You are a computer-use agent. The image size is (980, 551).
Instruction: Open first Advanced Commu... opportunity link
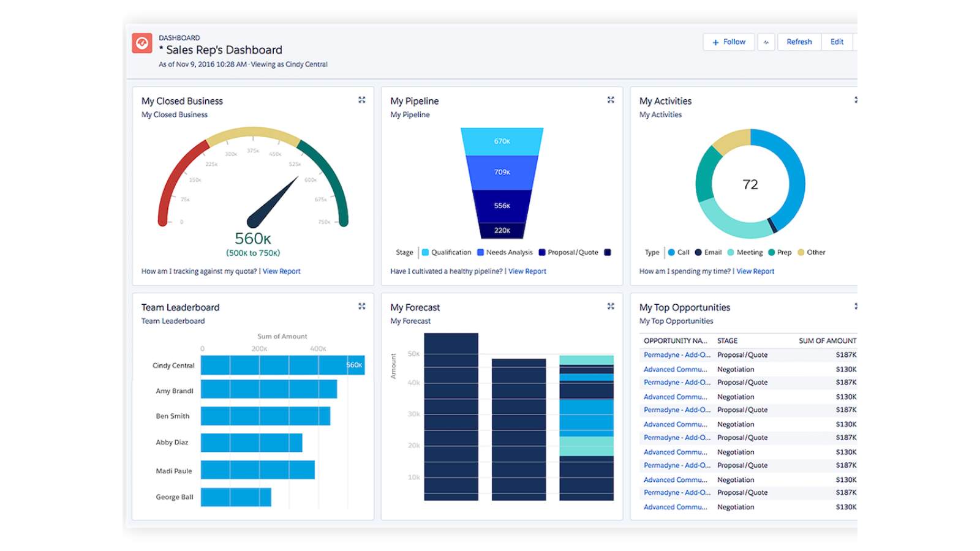675,369
